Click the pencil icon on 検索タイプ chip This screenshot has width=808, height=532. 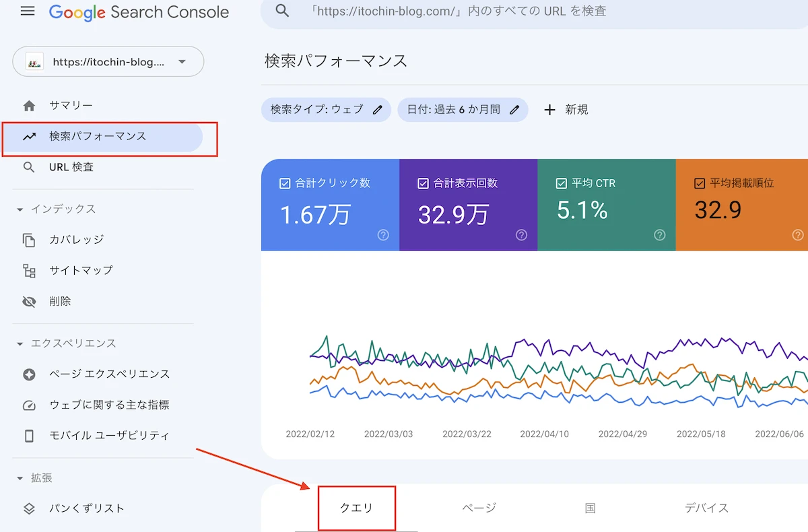tap(378, 109)
